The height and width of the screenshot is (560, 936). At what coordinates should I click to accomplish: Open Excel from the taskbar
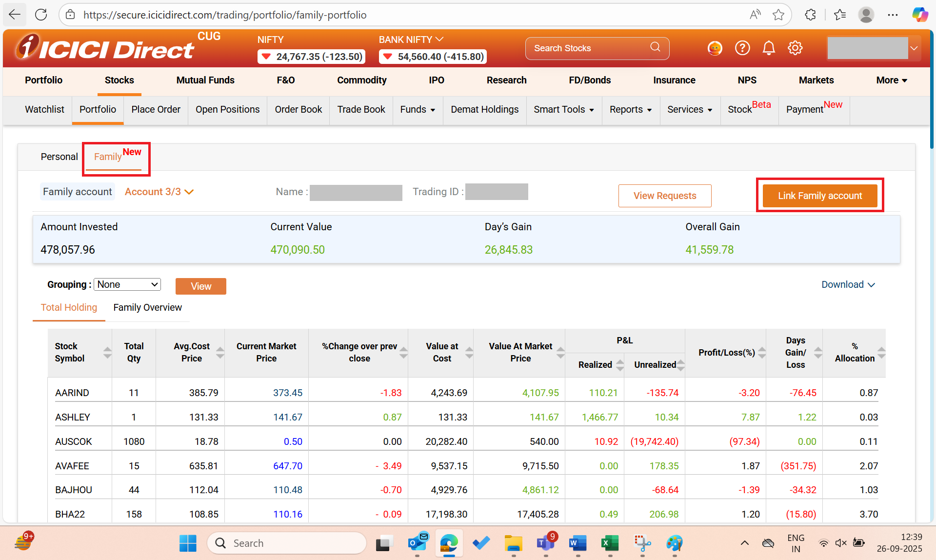point(610,543)
